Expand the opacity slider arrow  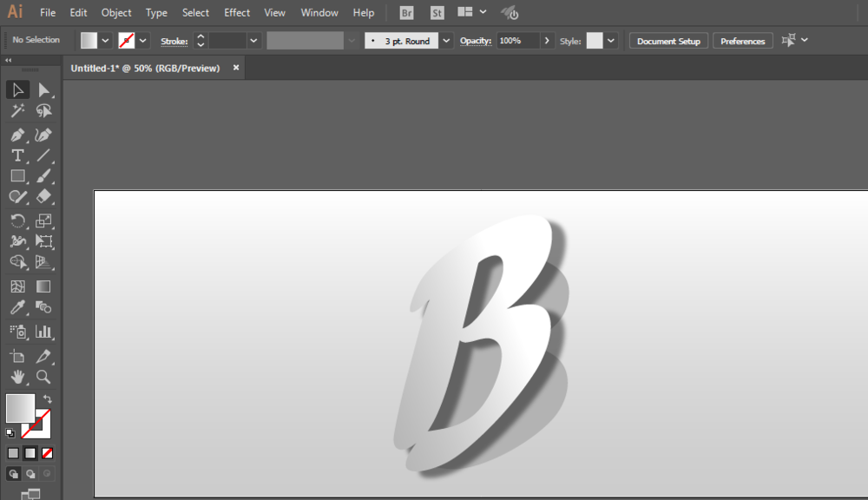pyautogui.click(x=547, y=41)
